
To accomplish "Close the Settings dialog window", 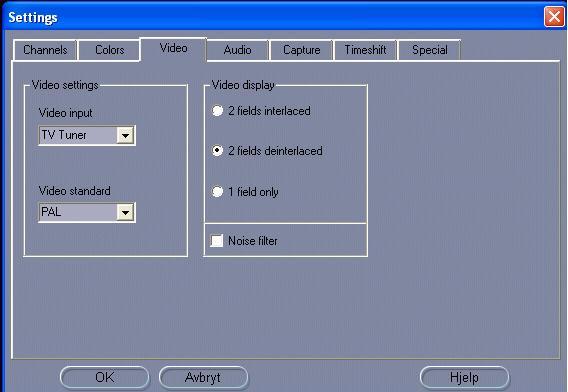I will click(x=554, y=17).
